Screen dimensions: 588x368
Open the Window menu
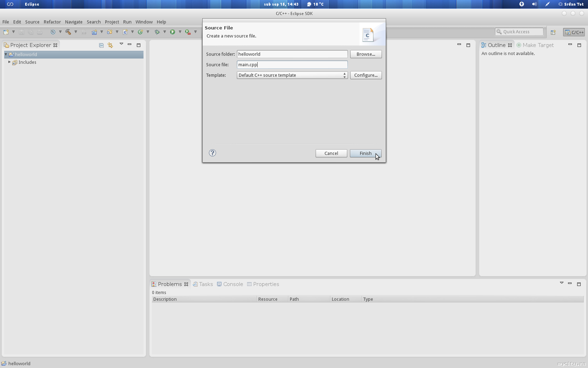(144, 22)
